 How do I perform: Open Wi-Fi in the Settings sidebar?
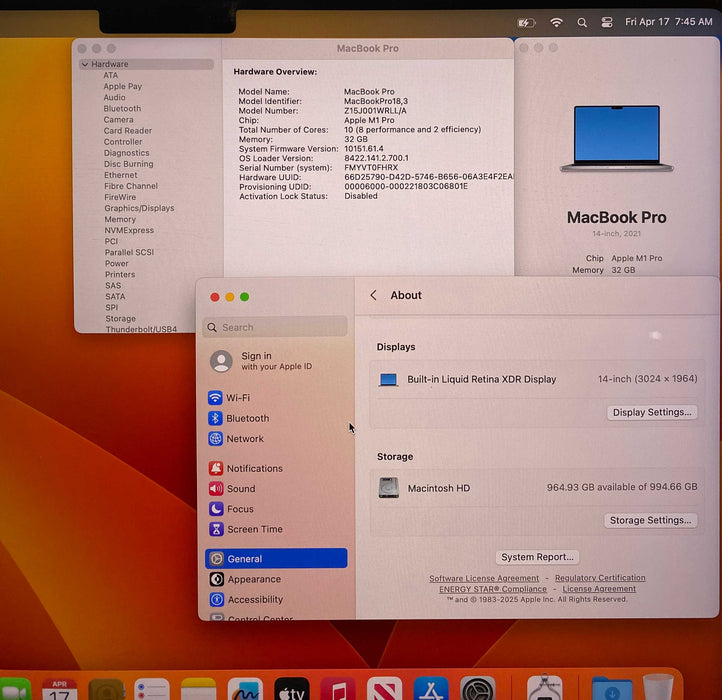275,397
